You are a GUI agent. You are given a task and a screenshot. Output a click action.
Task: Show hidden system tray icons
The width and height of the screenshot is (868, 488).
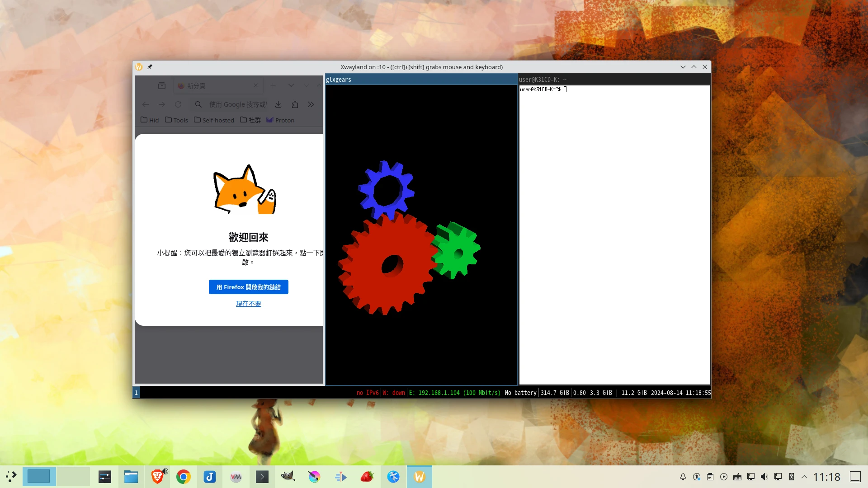(804, 477)
